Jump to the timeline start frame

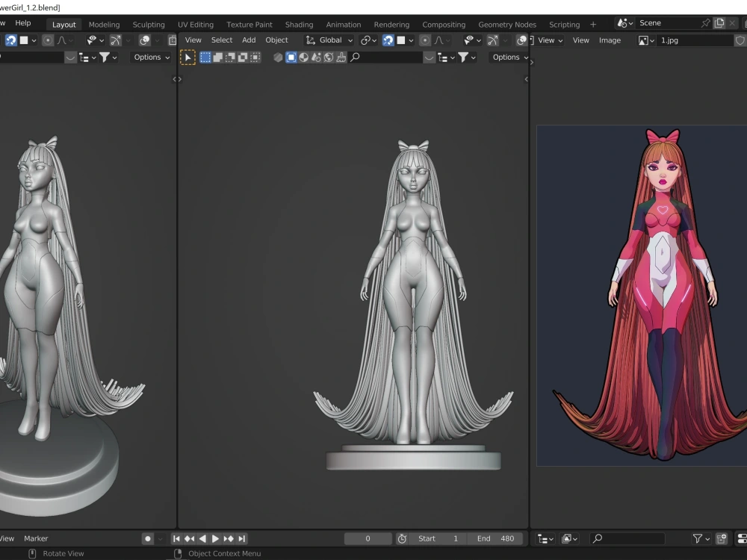click(176, 538)
